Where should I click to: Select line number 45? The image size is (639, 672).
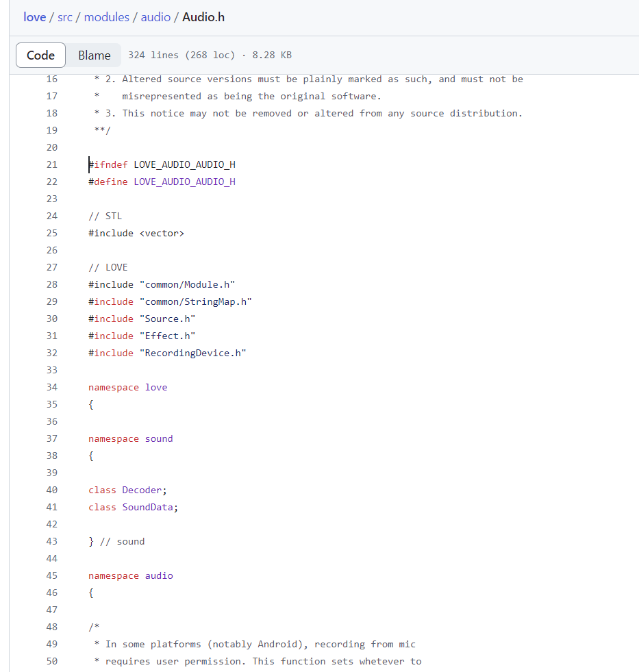(52, 576)
